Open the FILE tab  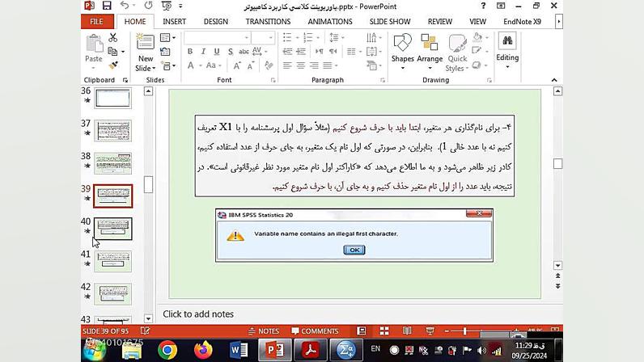(x=96, y=22)
